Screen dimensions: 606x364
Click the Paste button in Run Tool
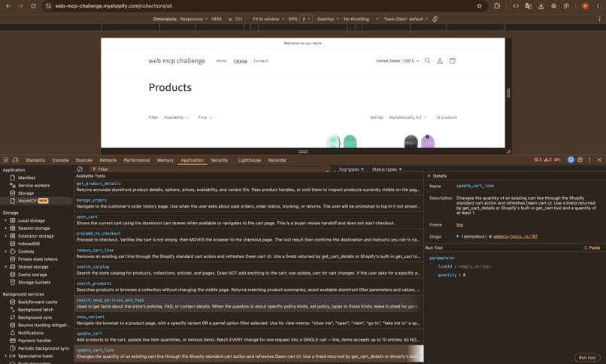[x=592, y=247]
